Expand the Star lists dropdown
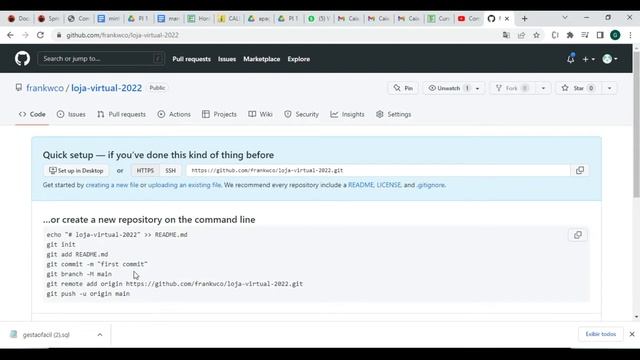The height and width of the screenshot is (360, 640). [609, 88]
